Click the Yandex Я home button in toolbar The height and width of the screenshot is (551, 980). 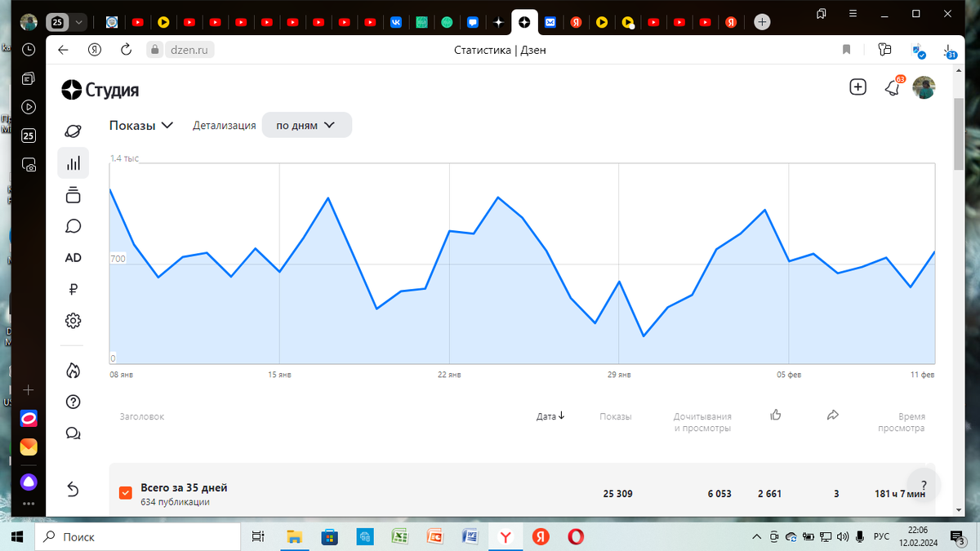tap(95, 50)
